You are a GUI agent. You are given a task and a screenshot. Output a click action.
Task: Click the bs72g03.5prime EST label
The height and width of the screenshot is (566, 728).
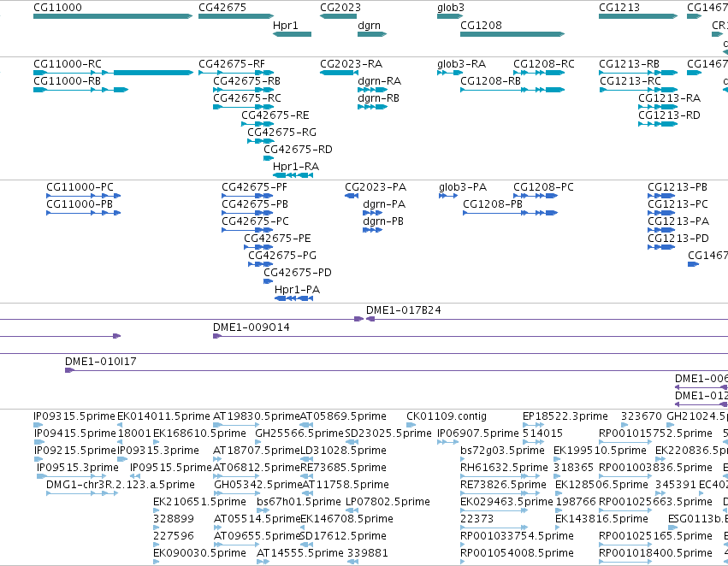coord(502,451)
